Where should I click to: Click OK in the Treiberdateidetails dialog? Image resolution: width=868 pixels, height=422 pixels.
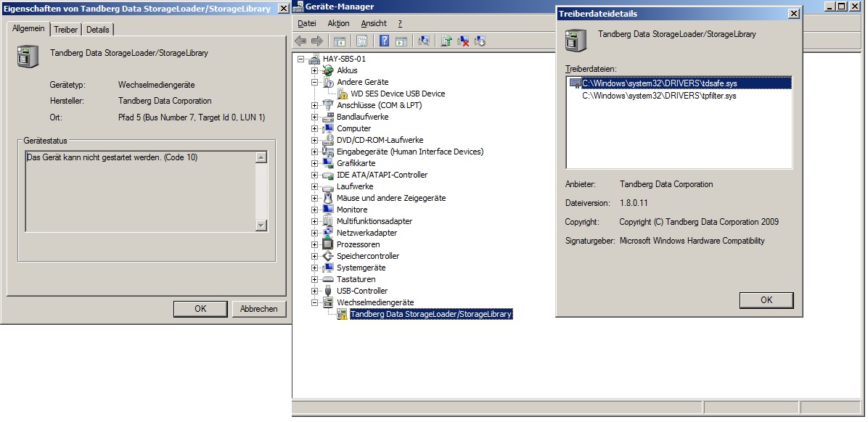tap(766, 299)
